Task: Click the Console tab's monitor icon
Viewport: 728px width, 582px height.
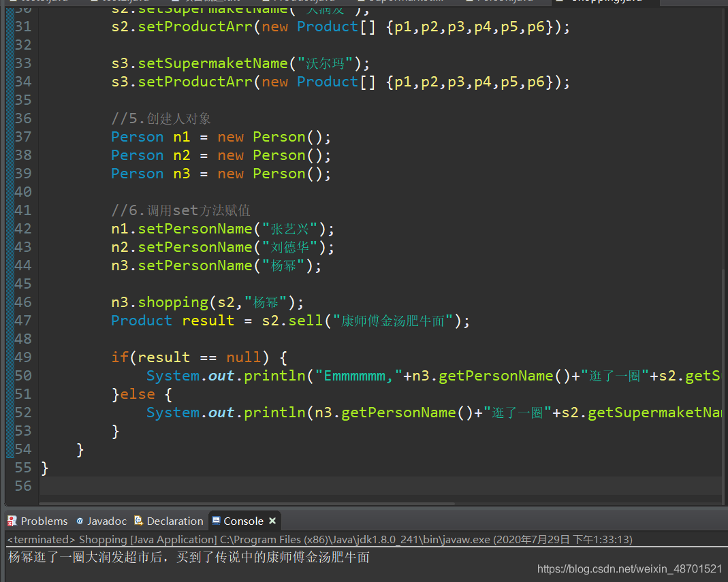Action: pyautogui.click(x=216, y=521)
